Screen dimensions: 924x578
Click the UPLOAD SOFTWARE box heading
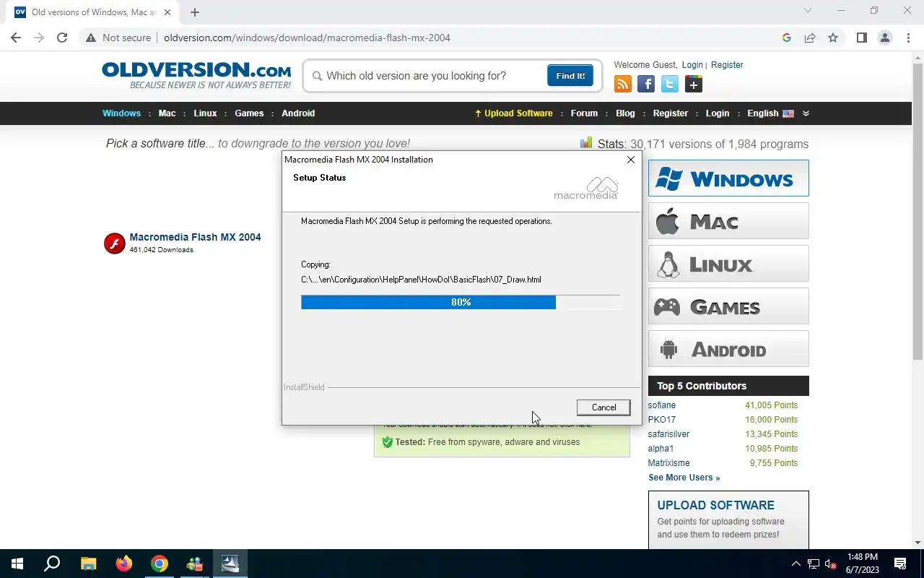click(715, 505)
